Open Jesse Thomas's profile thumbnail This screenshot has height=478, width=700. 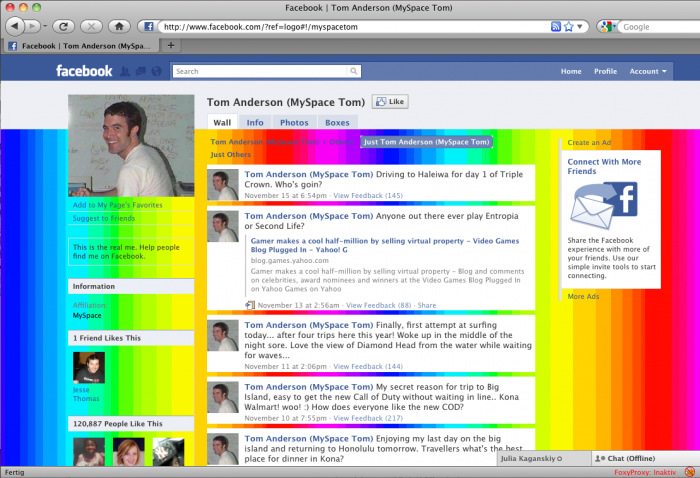89,367
